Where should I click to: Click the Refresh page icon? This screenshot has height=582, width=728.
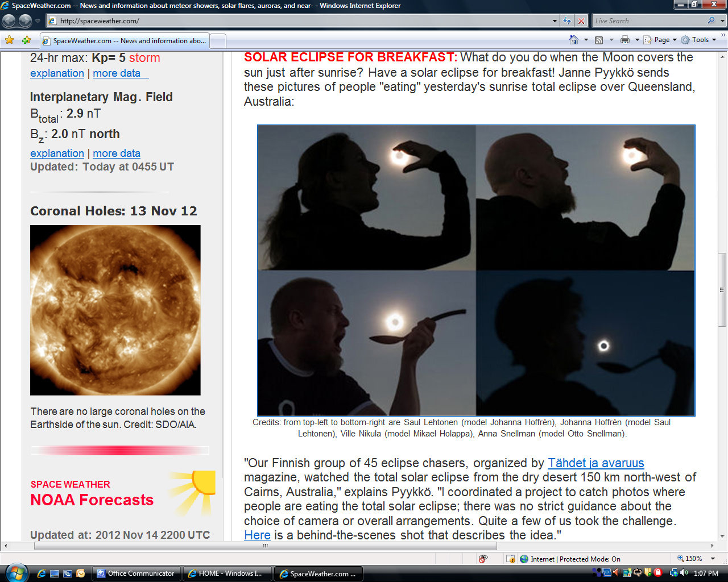[x=567, y=21]
